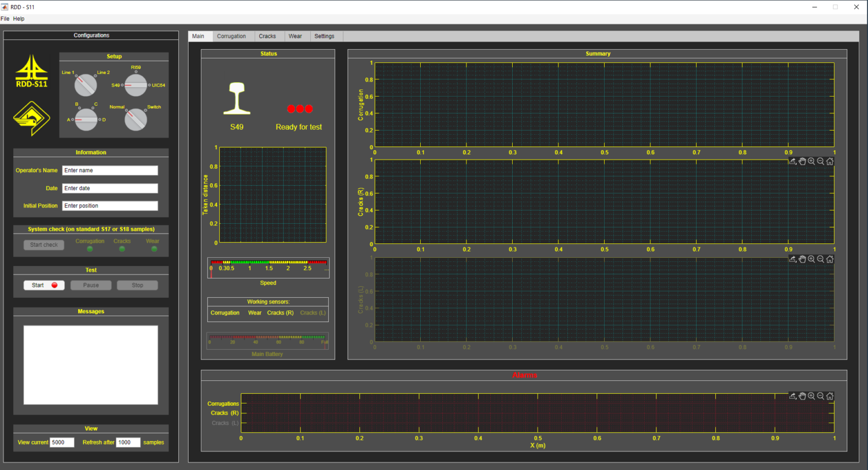The height and width of the screenshot is (470, 868).
Task: Click the Operator's Name input field
Action: [110, 171]
